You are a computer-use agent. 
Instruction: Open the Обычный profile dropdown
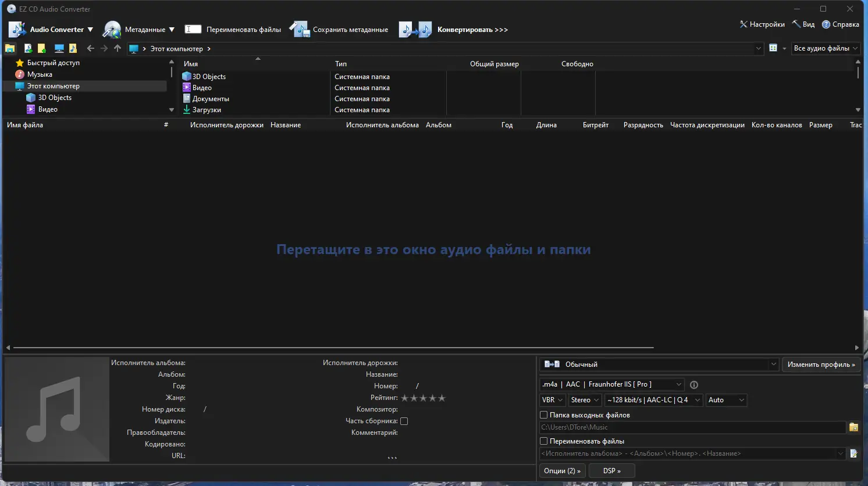tap(659, 364)
